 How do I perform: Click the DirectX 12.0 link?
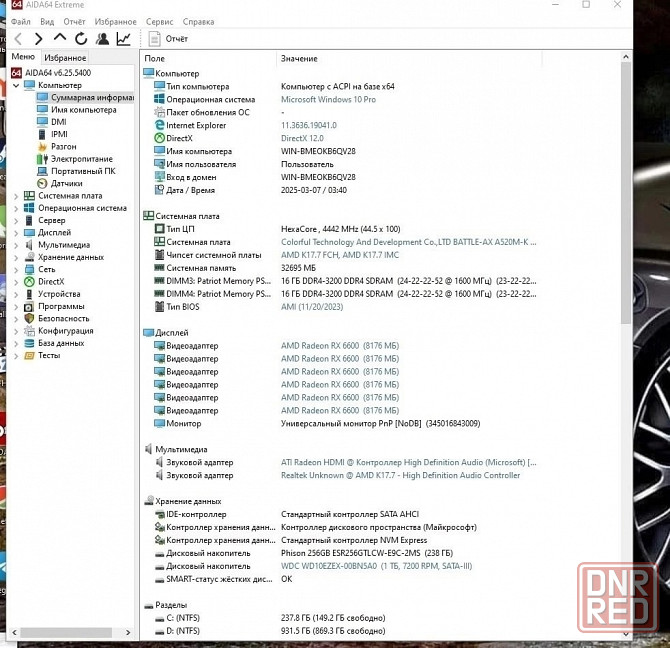302,138
